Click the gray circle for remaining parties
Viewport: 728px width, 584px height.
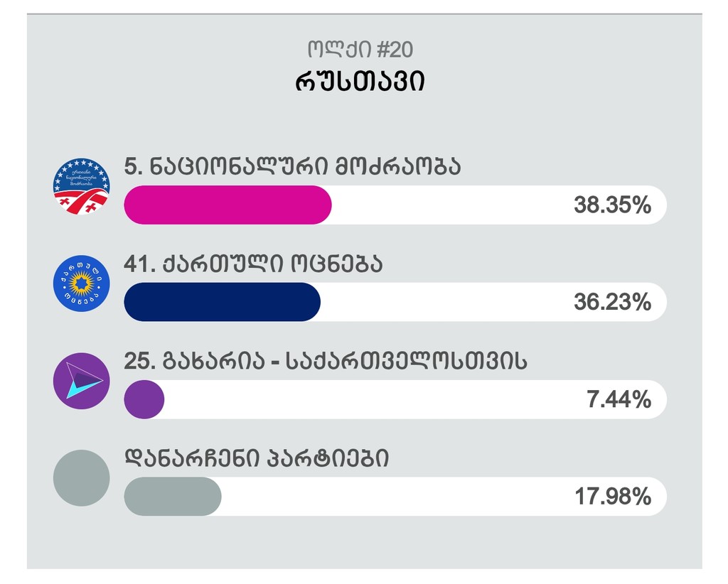click(81, 477)
